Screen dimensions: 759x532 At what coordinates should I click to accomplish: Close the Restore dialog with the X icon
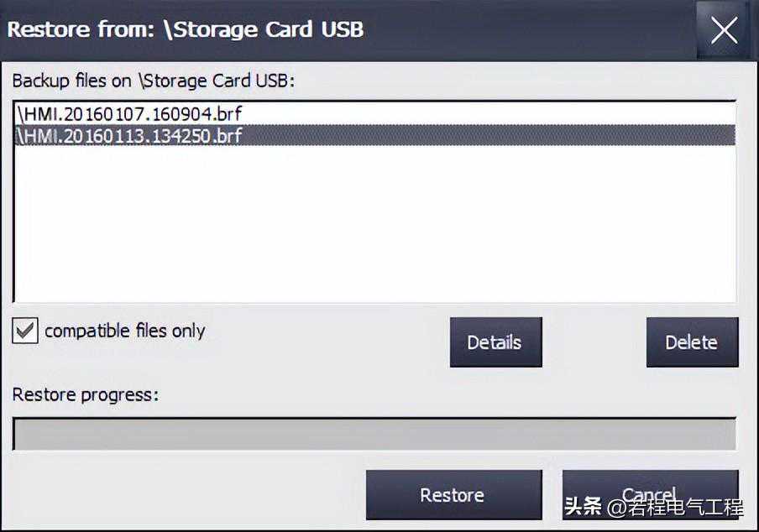coord(724,30)
